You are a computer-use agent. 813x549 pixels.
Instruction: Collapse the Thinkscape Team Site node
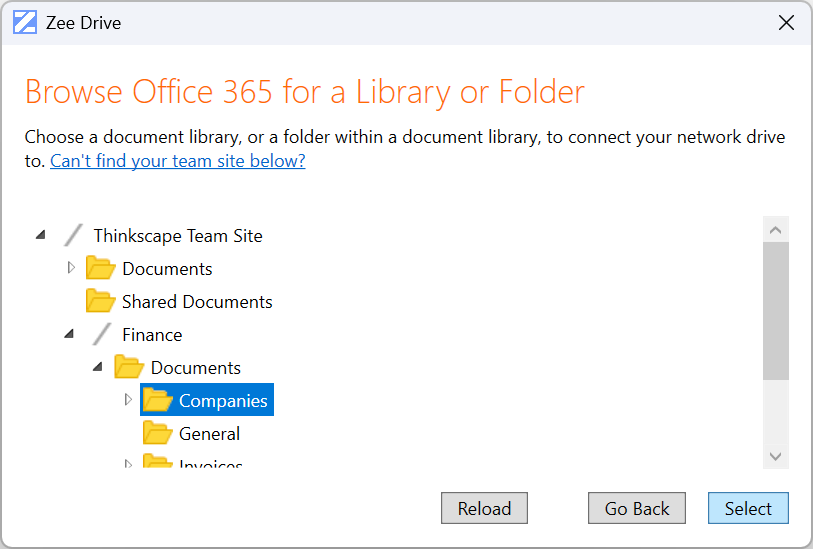click(x=41, y=236)
